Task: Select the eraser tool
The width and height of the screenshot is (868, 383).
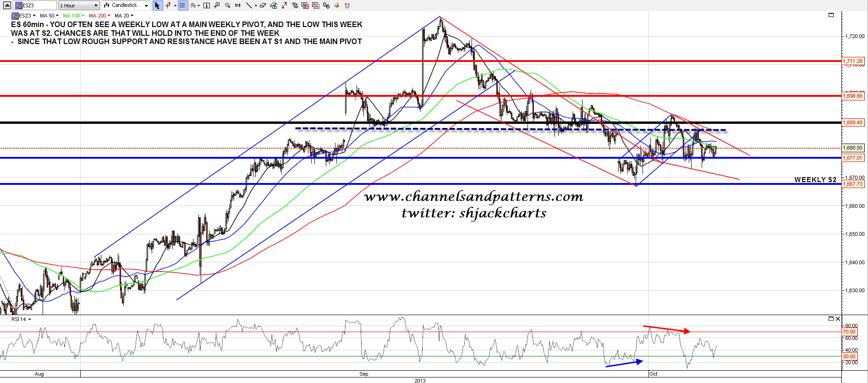Action: coord(263,6)
